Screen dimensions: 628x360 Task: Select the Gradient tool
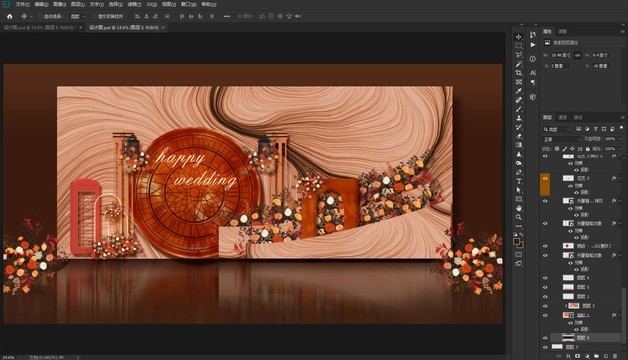tap(519, 145)
